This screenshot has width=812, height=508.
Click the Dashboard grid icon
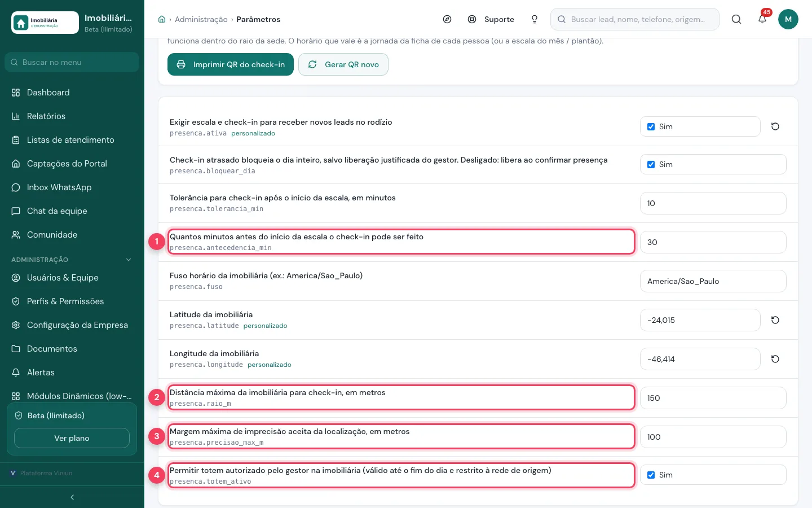pos(16,93)
